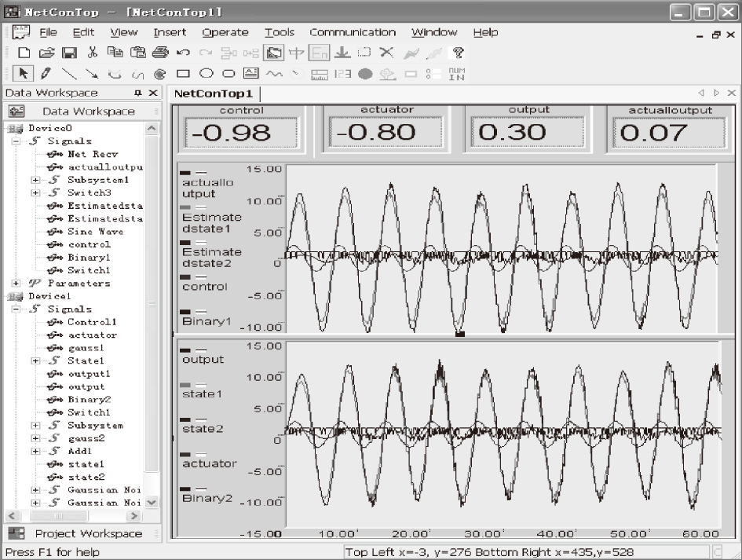Select the ellipse shape tool
The image size is (742, 560).
click(x=207, y=73)
